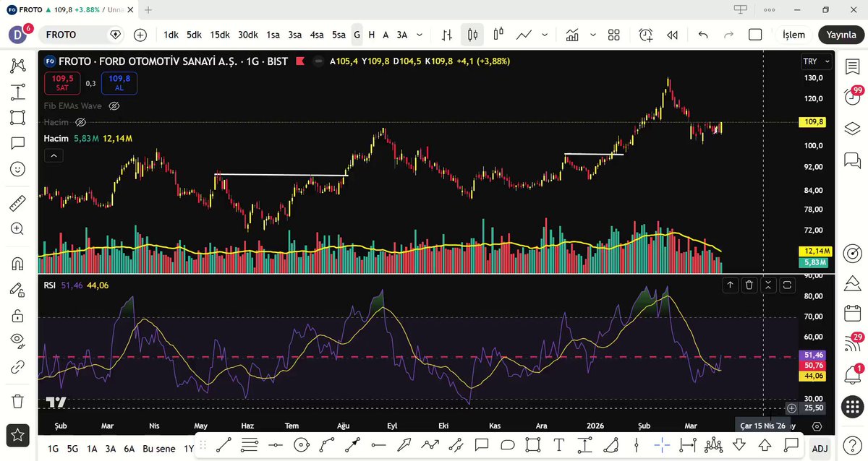Click the AL 109,8 buy button

point(119,83)
